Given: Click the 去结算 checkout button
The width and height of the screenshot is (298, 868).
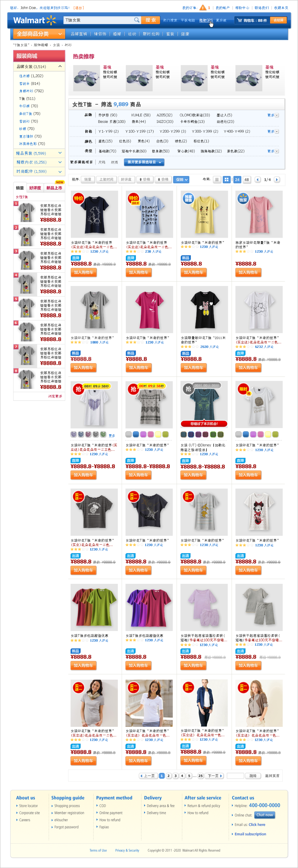Looking at the screenshot, I should [x=278, y=20].
